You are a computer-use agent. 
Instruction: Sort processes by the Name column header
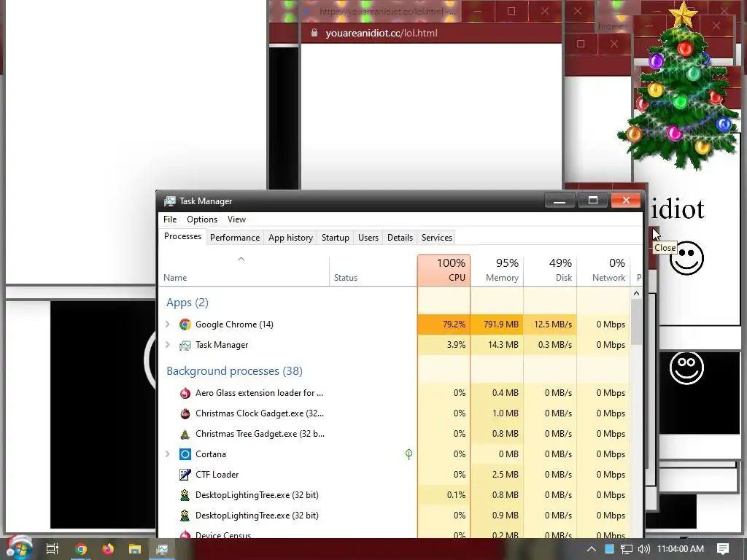point(244,271)
